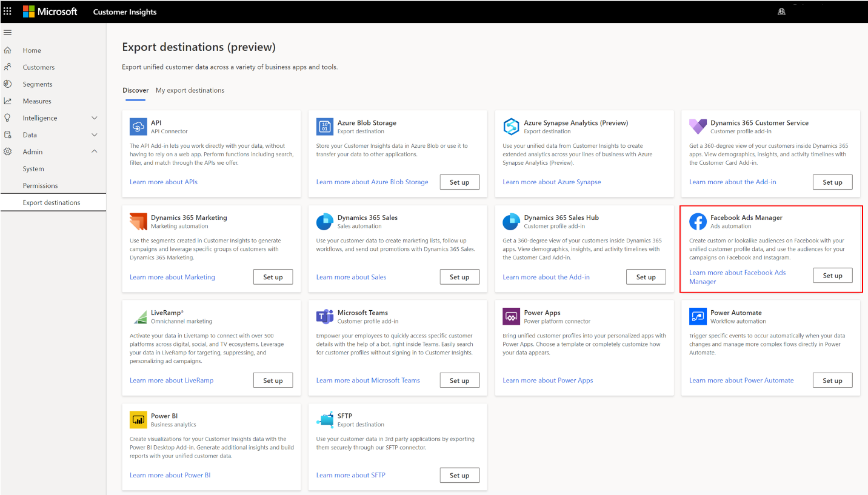The image size is (868, 495).
Task: Open Learn more about Azure Blob Storage
Action: pyautogui.click(x=372, y=182)
